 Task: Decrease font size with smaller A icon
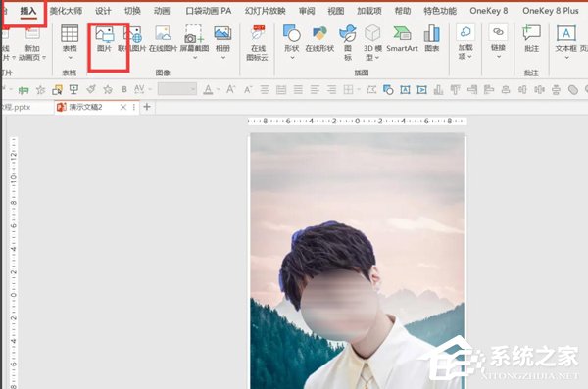(x=248, y=90)
